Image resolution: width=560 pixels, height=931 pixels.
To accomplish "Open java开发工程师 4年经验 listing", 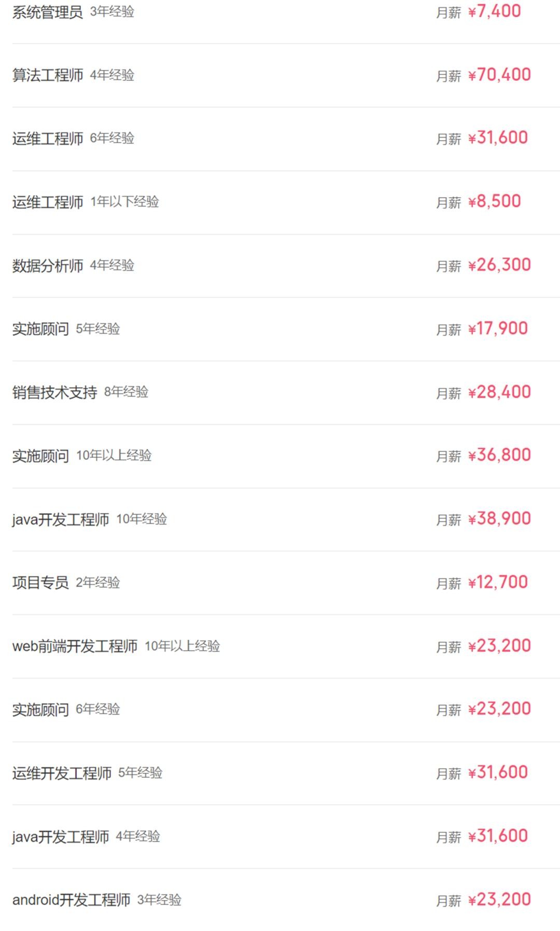I will (x=61, y=837).
